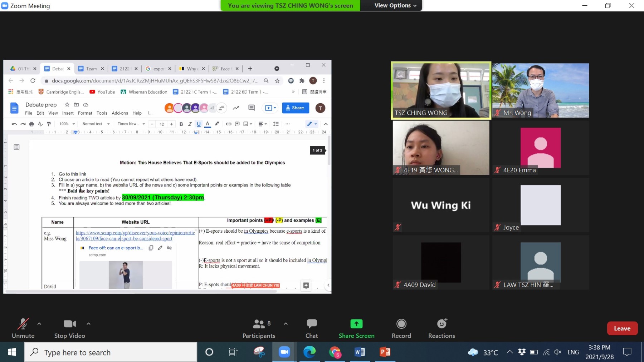Click the paint format icon
The image size is (644, 362).
click(x=49, y=124)
